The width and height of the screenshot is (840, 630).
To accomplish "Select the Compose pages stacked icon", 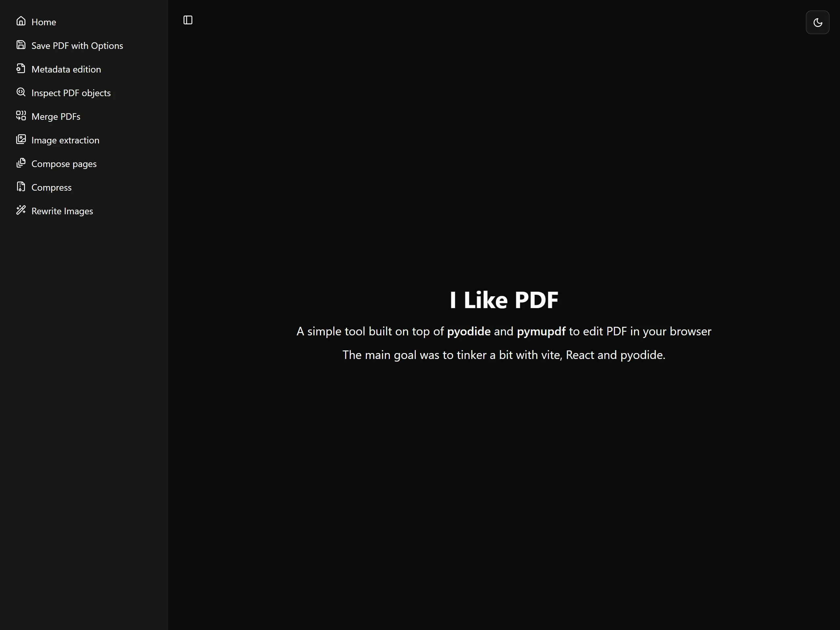I will [x=21, y=163].
